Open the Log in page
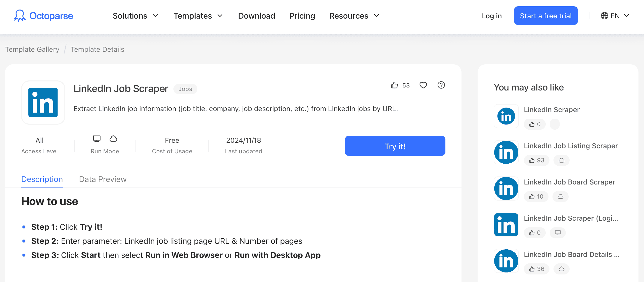The image size is (644, 282). point(491,16)
